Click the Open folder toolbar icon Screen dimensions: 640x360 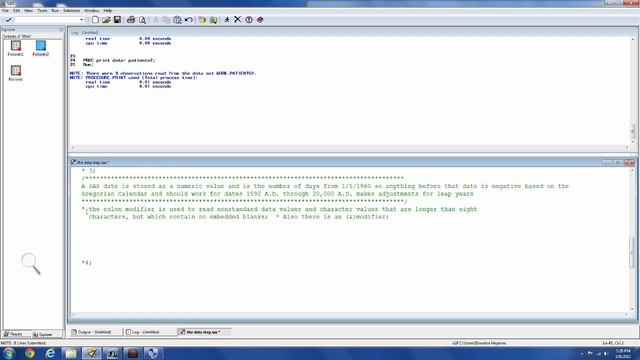click(x=106, y=20)
